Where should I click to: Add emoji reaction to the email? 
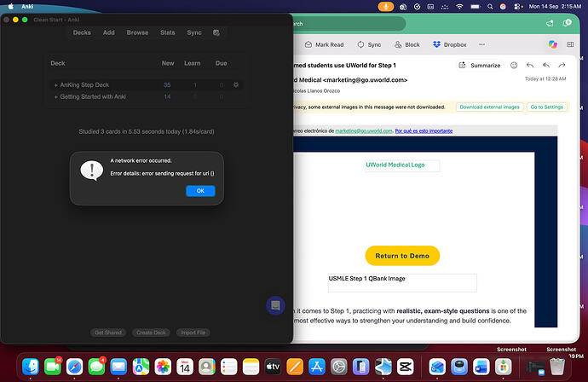tap(514, 66)
